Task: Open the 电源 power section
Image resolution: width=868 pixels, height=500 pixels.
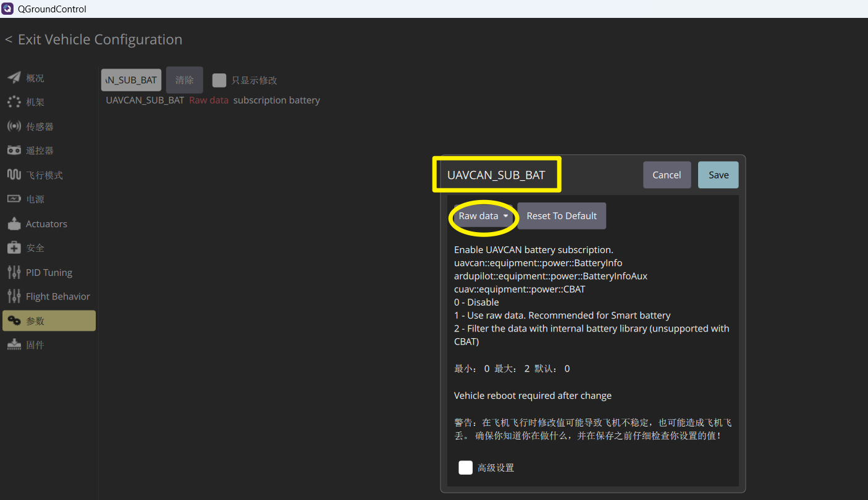Action: click(x=48, y=199)
